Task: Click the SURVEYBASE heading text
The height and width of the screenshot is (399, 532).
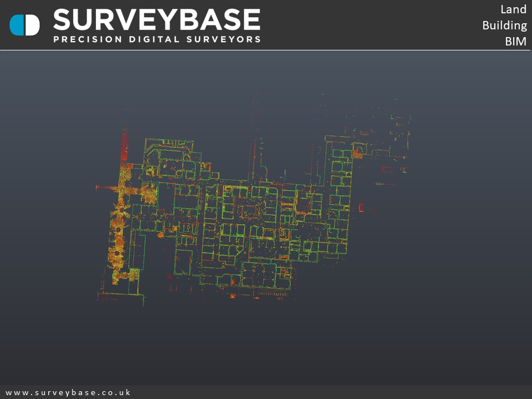Action: point(157,20)
